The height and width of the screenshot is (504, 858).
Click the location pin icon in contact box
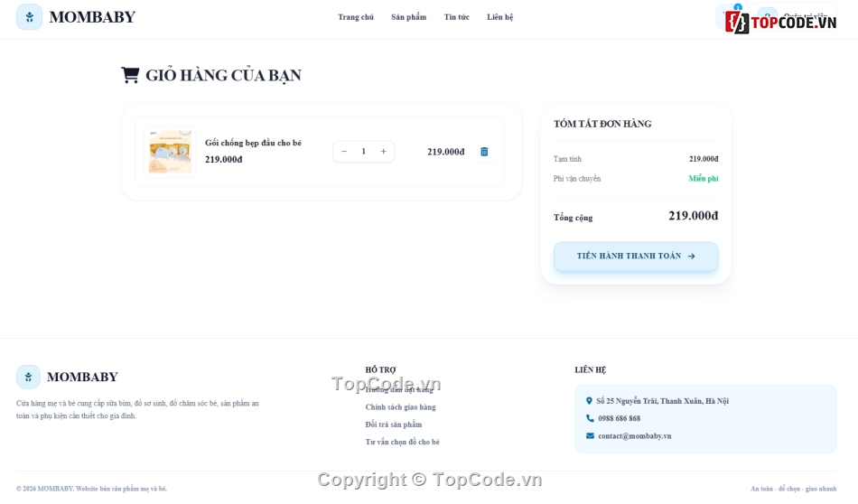coord(590,401)
